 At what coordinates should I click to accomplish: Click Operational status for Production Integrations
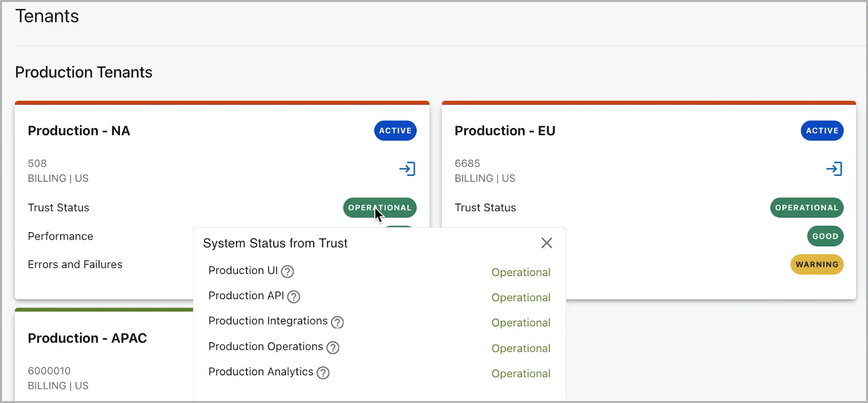521,323
